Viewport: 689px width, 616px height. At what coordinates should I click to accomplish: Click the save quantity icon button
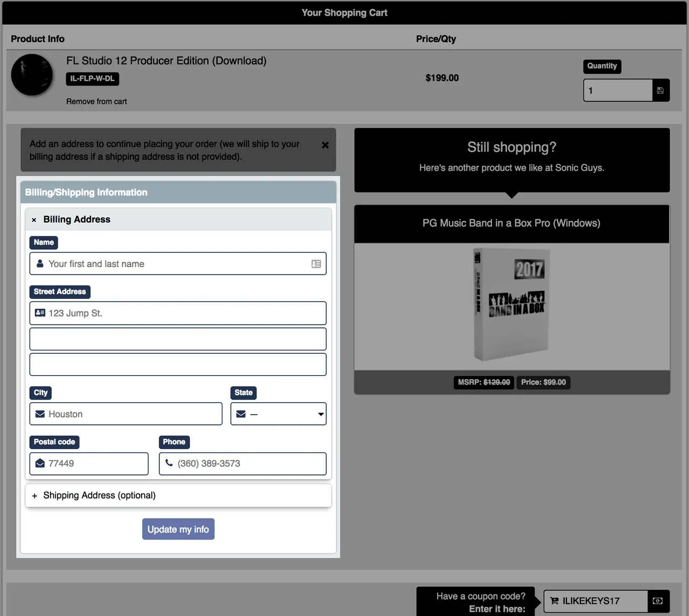click(x=660, y=90)
